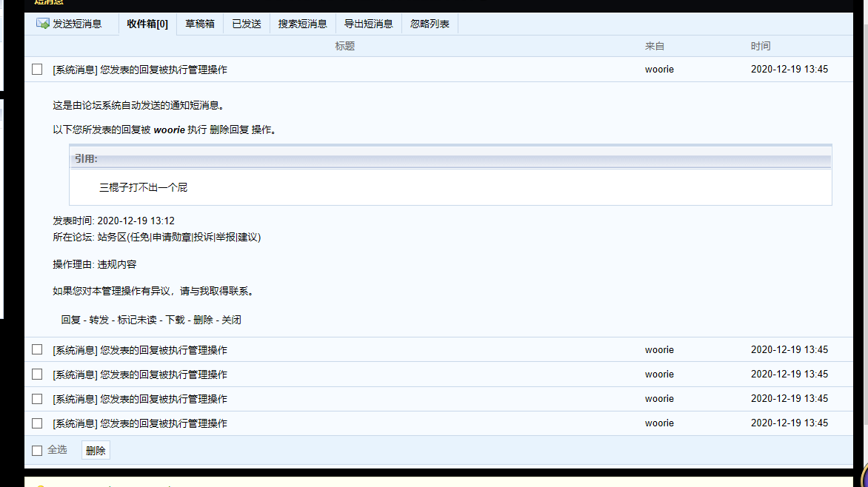
Task: Click the orange 删除 link in message actions
Action: pyautogui.click(x=203, y=320)
